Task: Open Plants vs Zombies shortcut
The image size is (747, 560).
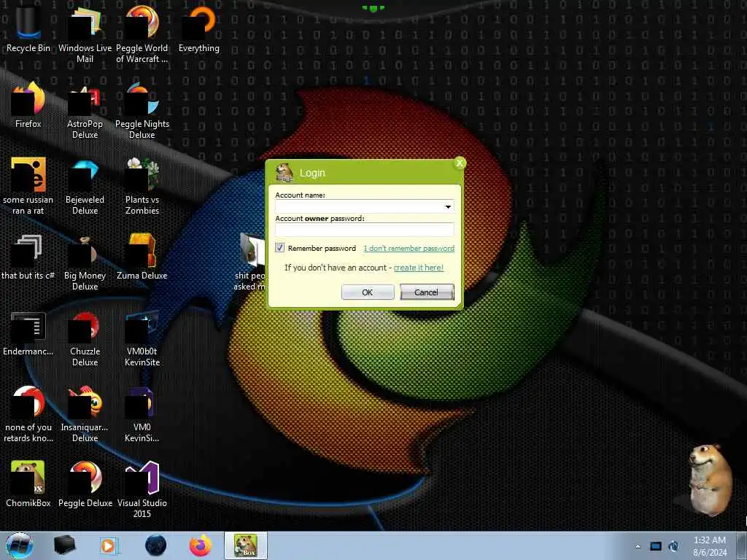Action: pos(142,186)
